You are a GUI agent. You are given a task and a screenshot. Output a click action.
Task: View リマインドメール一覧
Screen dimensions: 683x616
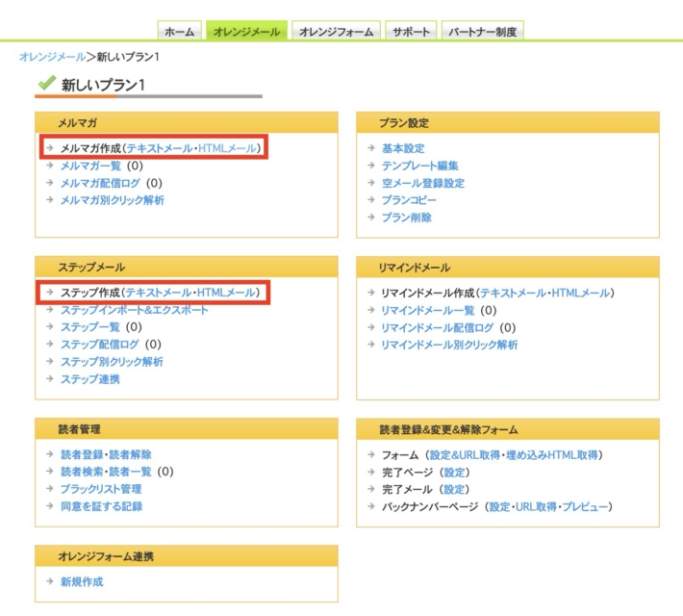pos(428,310)
